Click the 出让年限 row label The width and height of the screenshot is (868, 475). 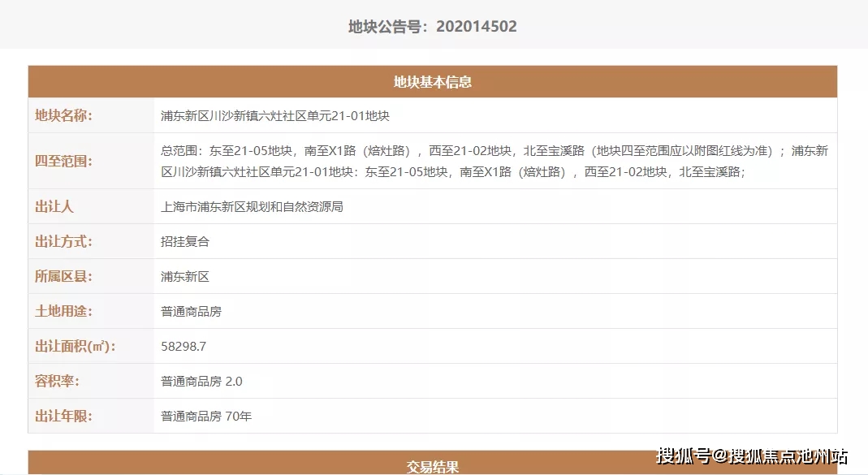(x=63, y=417)
